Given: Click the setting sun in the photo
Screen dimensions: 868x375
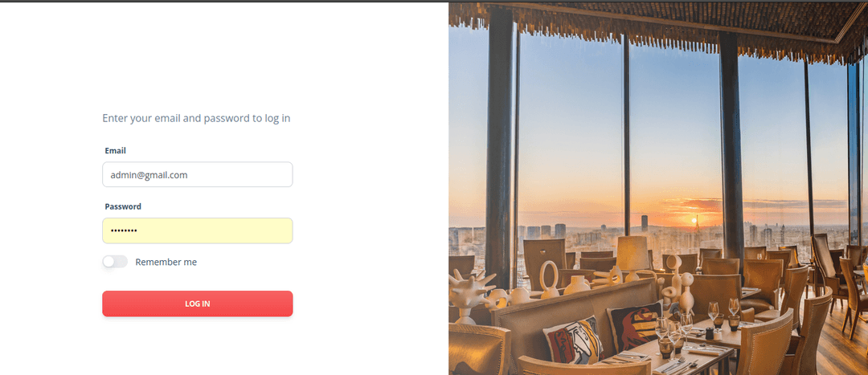Looking at the screenshot, I should (694, 221).
